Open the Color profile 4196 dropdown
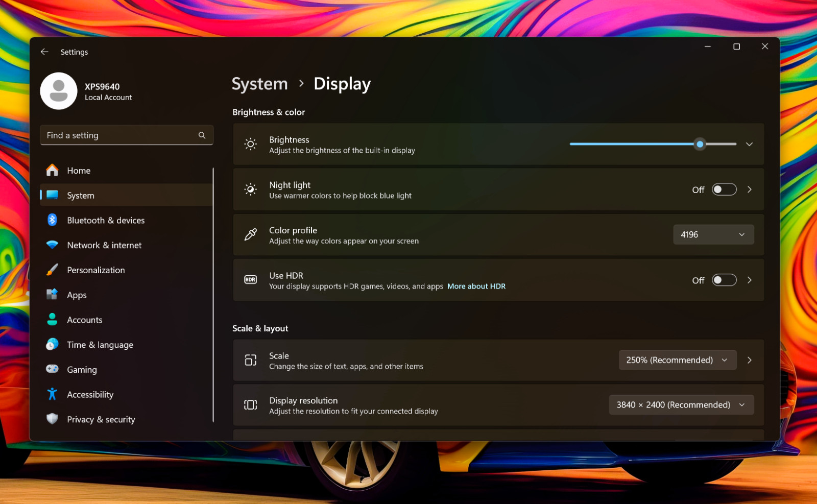This screenshot has height=504, width=817. [x=713, y=234]
